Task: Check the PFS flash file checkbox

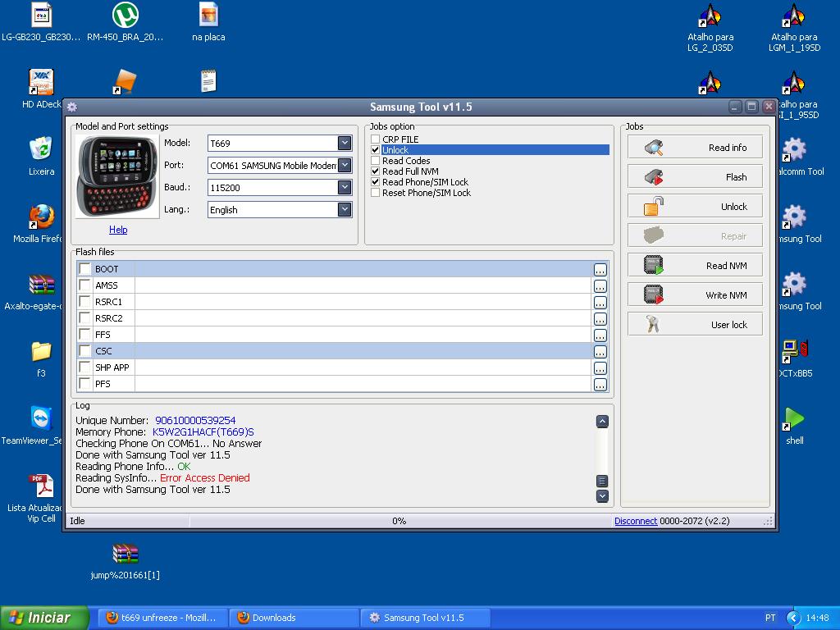Action: pyautogui.click(x=84, y=384)
